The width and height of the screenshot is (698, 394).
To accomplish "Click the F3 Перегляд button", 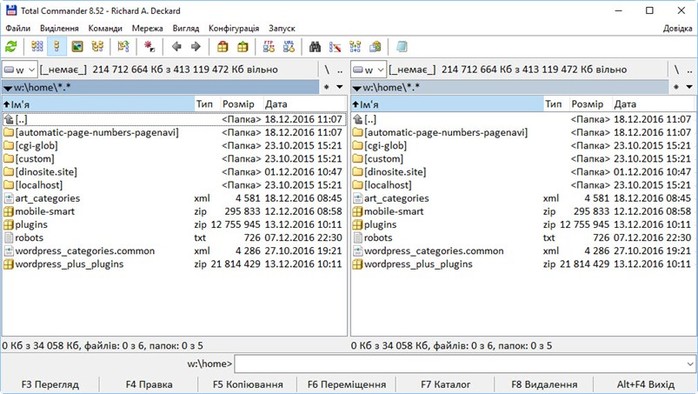I will coord(50,384).
